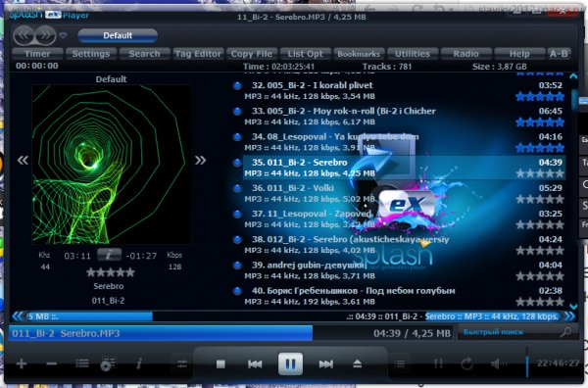Click the i info button below visualization
Screen dimensions: 588x388
[x=109, y=255]
